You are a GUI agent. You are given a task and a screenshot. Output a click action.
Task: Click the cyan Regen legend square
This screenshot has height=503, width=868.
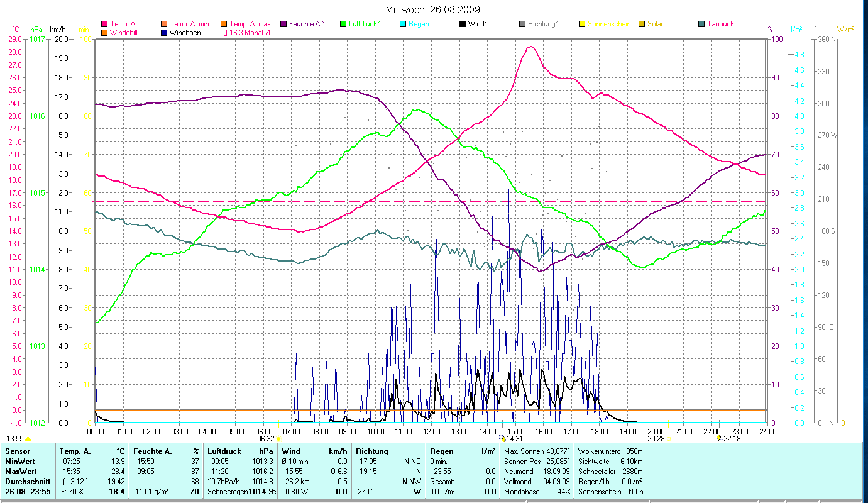click(403, 24)
